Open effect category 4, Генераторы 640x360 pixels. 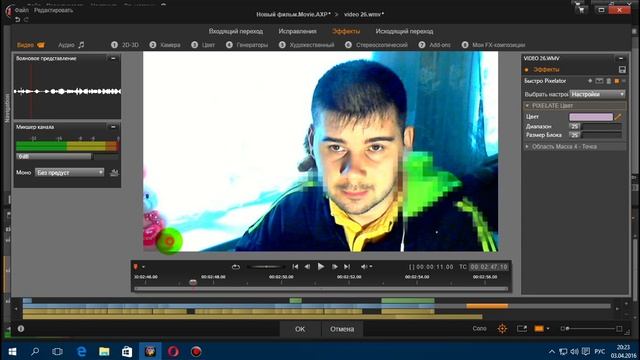point(247,45)
